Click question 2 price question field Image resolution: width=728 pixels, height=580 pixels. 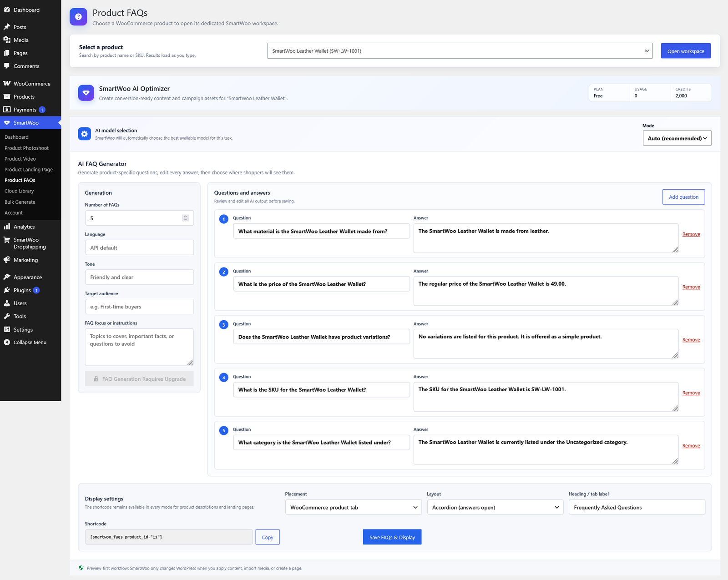click(x=321, y=284)
